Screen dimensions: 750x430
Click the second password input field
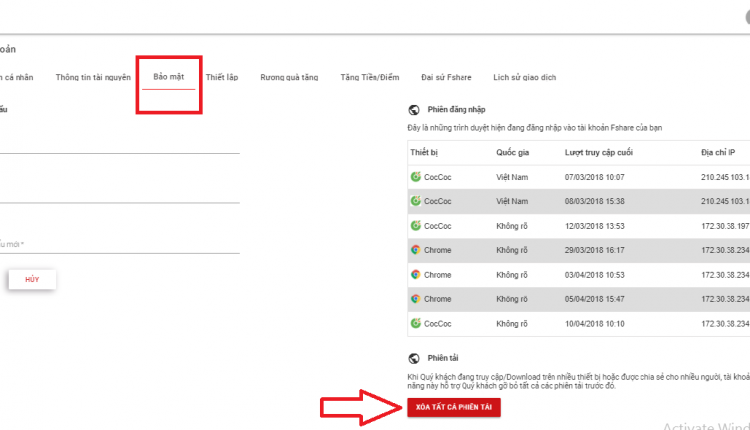coord(120,193)
